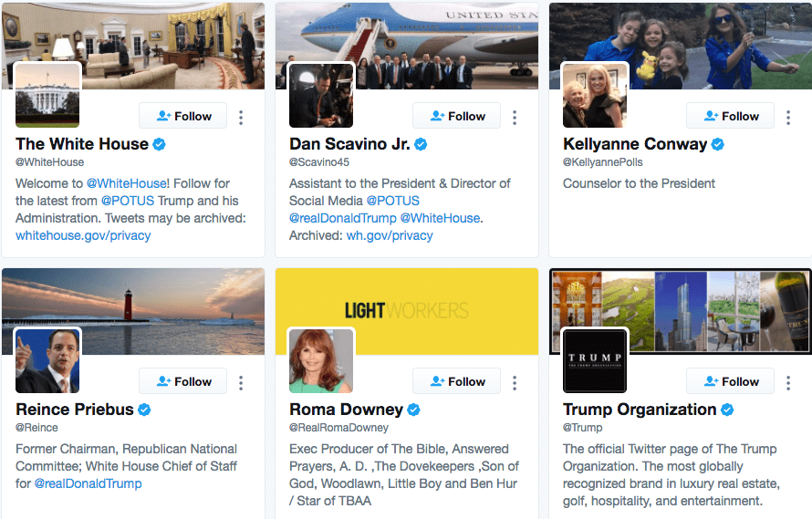Click verified badge beside Roma Downey
The height and width of the screenshot is (519, 812).
pyautogui.click(x=413, y=410)
